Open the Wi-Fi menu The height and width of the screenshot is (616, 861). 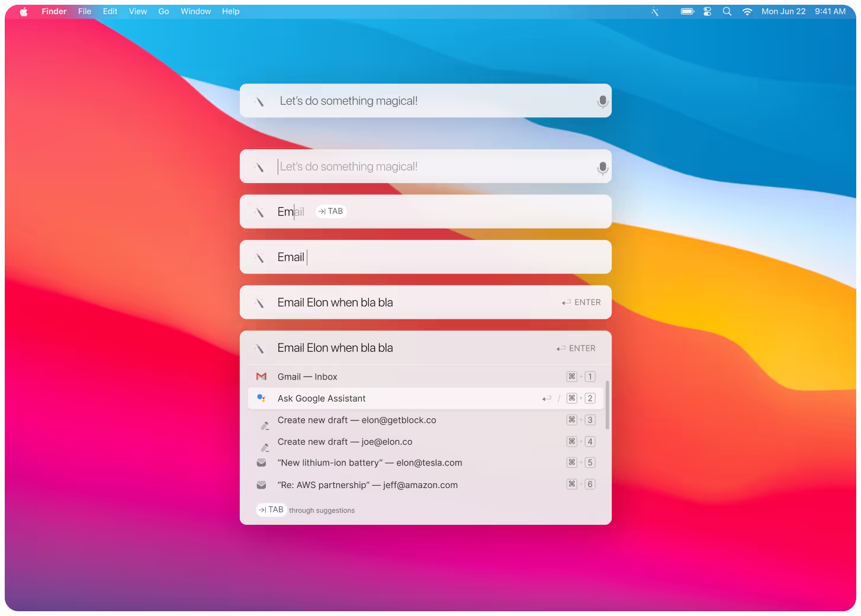coord(747,11)
